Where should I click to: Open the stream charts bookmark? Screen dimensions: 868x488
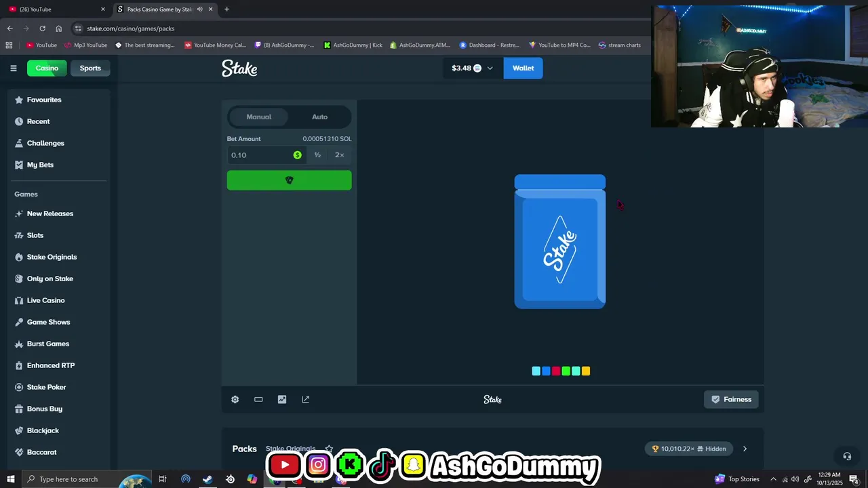click(x=619, y=45)
